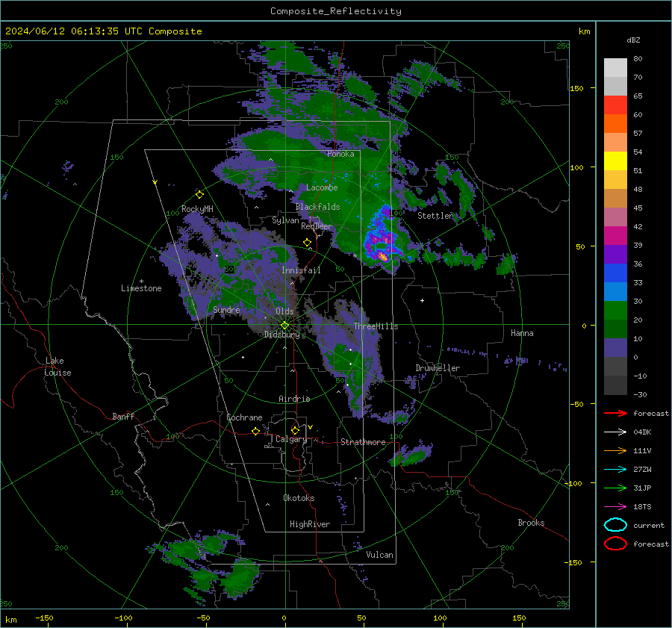Viewport: 672px width, 628px height.
Task: Click the Limestone label
Action: [x=141, y=288]
